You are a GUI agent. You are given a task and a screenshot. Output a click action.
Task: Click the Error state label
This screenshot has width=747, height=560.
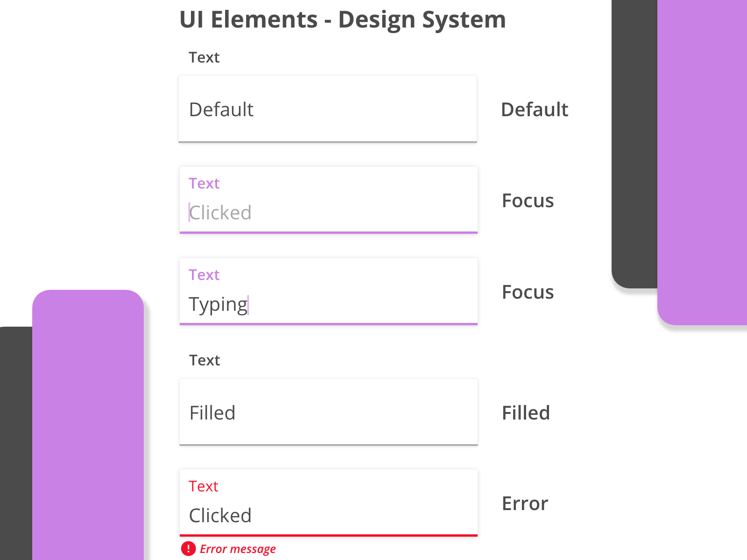point(525,504)
